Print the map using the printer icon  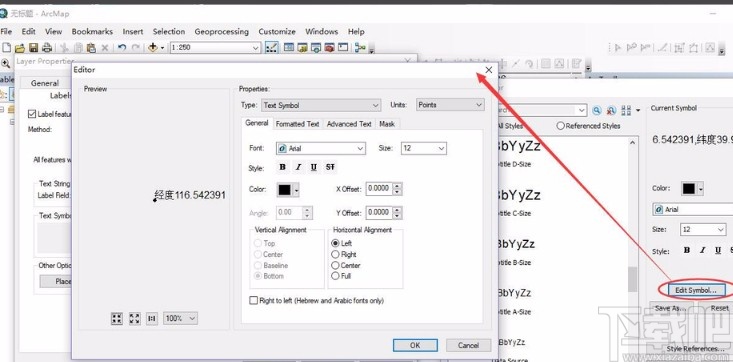[x=47, y=48]
